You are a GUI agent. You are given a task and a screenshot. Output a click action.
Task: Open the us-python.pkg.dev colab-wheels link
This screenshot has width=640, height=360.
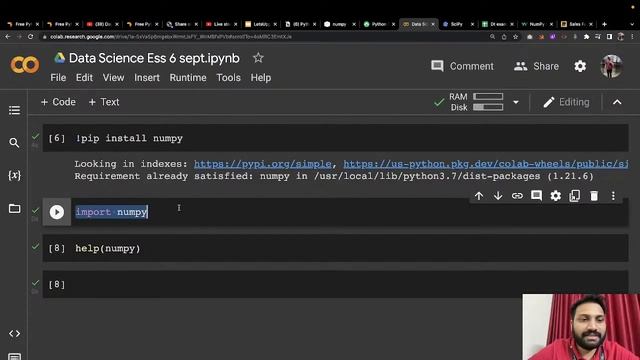(x=486, y=164)
